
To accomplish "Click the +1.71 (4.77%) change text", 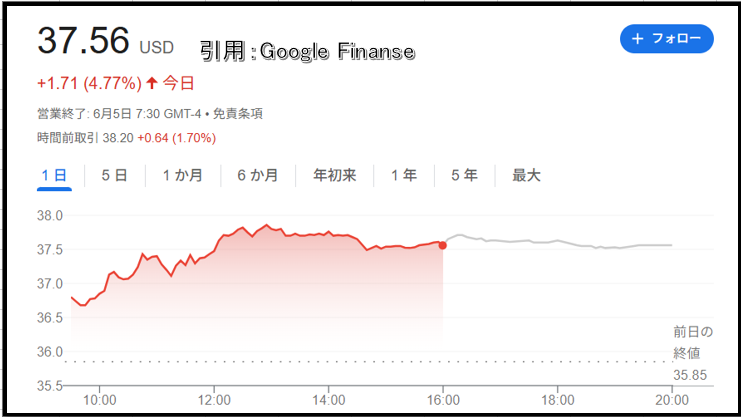I will point(89,83).
